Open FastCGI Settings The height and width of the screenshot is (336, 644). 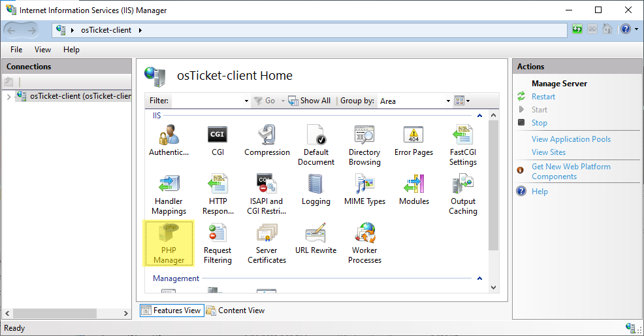click(x=463, y=145)
